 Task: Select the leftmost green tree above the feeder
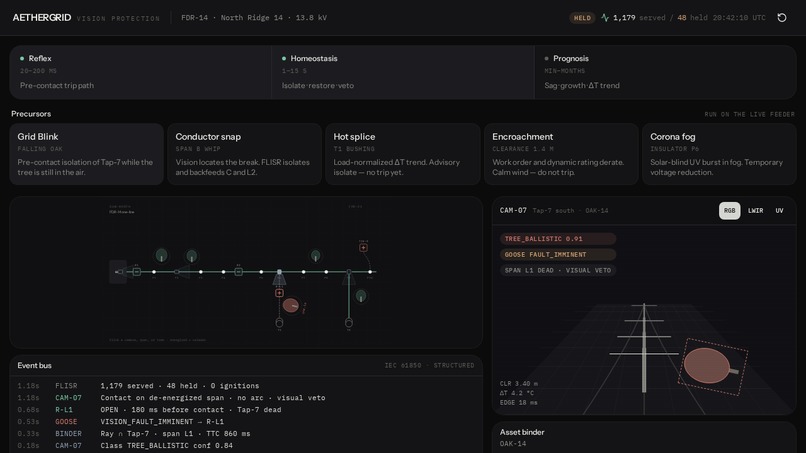[161, 255]
